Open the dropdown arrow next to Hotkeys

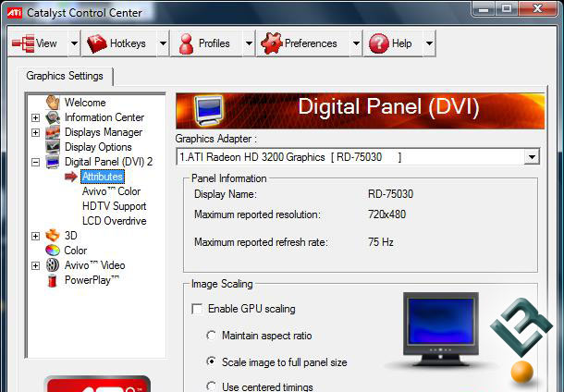(x=163, y=43)
